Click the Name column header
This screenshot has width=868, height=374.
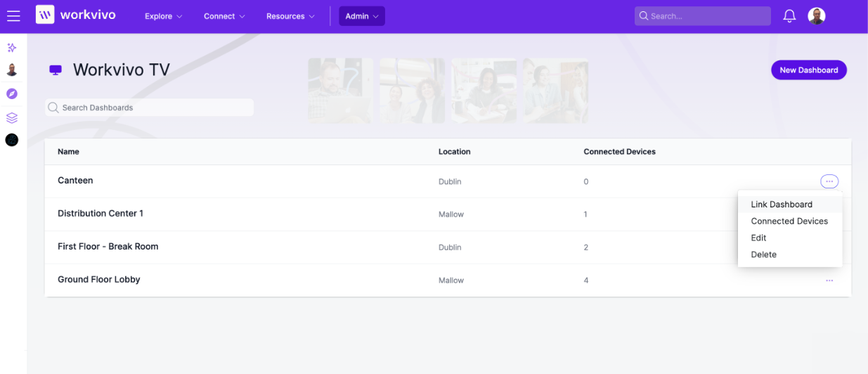tap(68, 152)
